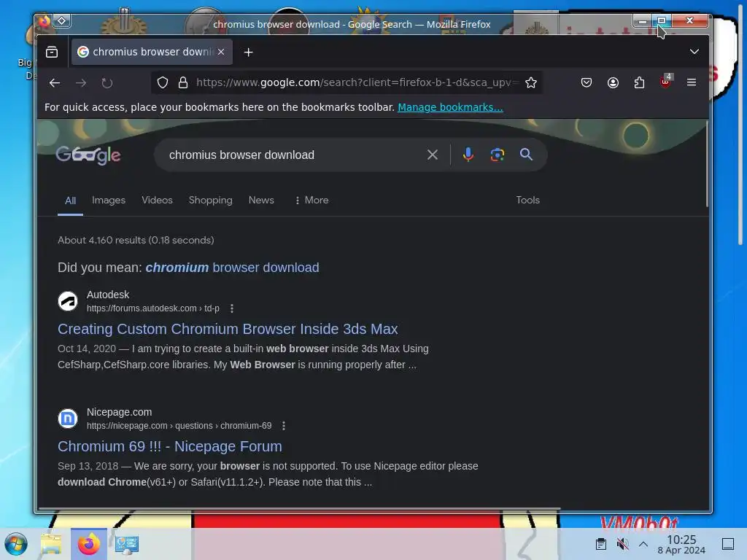This screenshot has height=560, width=747.
Task: Open Extensions puzzle icon
Action: click(639, 83)
